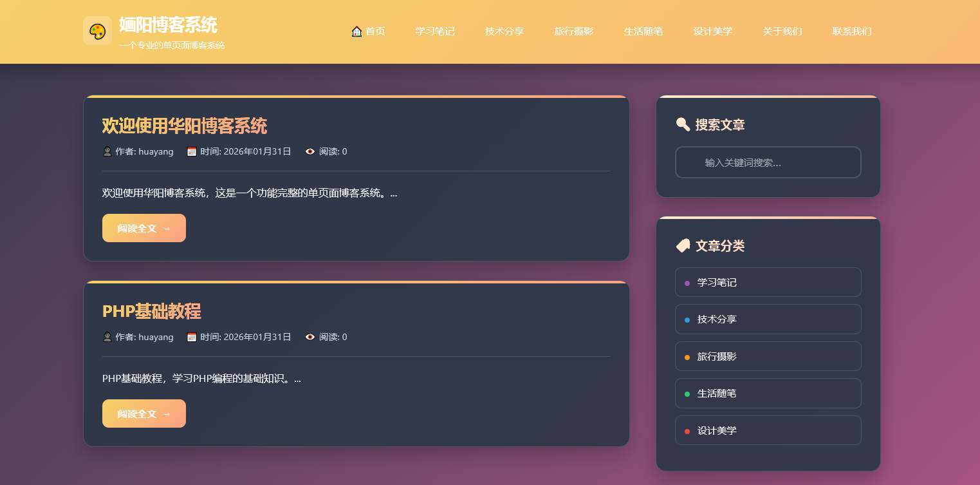
Task: Click the palette logo icon in the header
Action: click(x=97, y=30)
